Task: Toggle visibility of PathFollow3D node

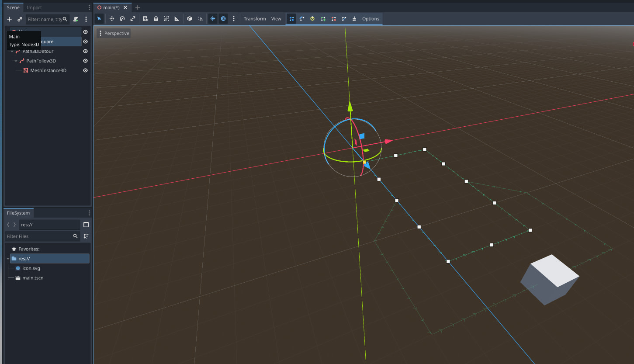Action: click(86, 61)
